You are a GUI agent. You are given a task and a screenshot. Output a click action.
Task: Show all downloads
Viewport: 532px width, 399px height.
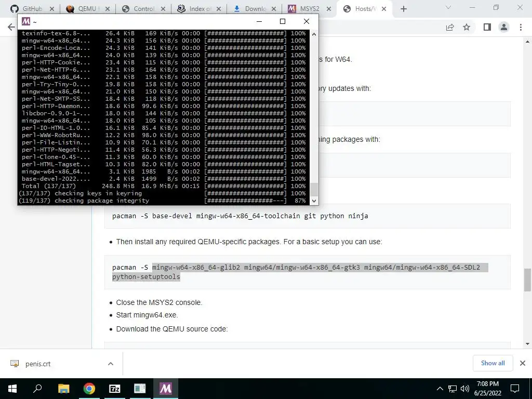coord(493,363)
